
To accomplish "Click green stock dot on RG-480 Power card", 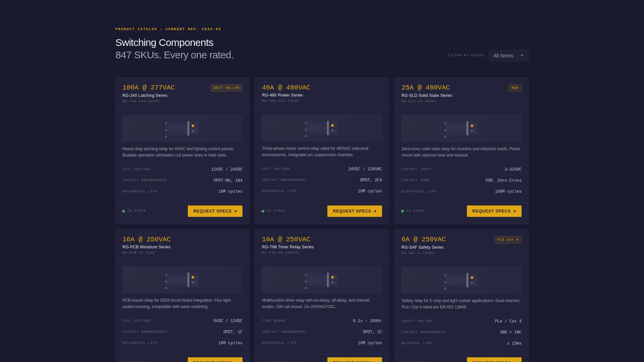I will pos(263,211).
